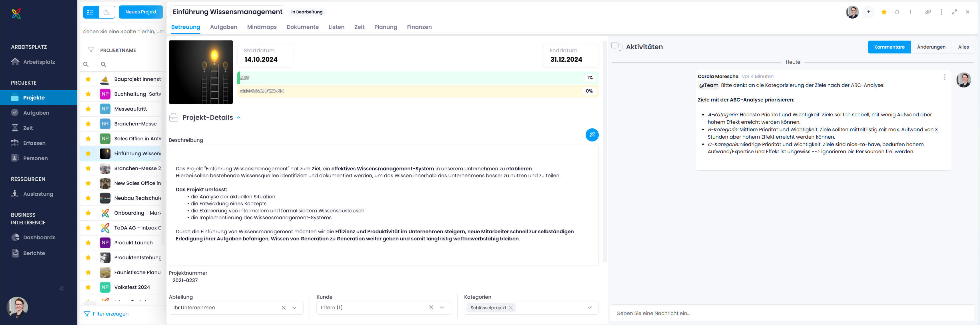Click the AI edit description icon

click(592, 135)
